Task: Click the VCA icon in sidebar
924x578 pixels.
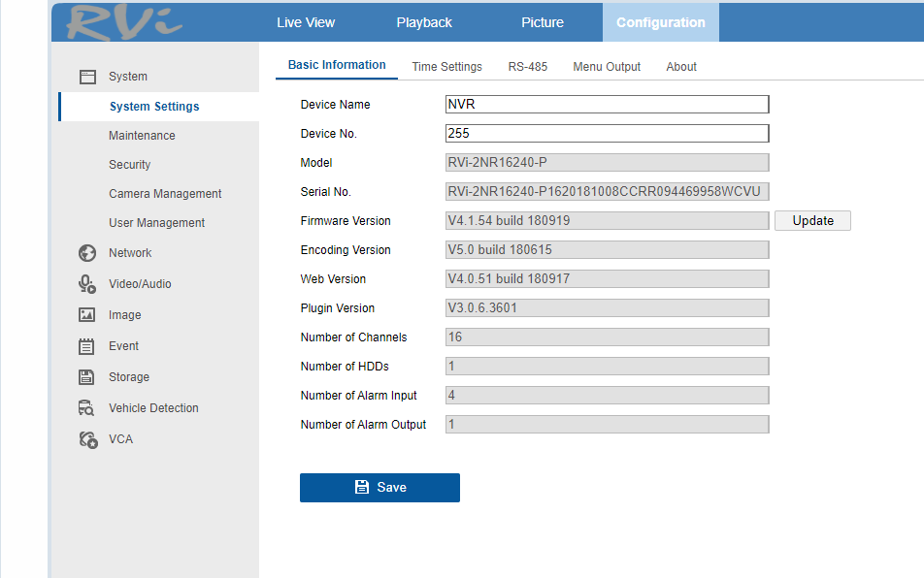Action: [x=87, y=439]
